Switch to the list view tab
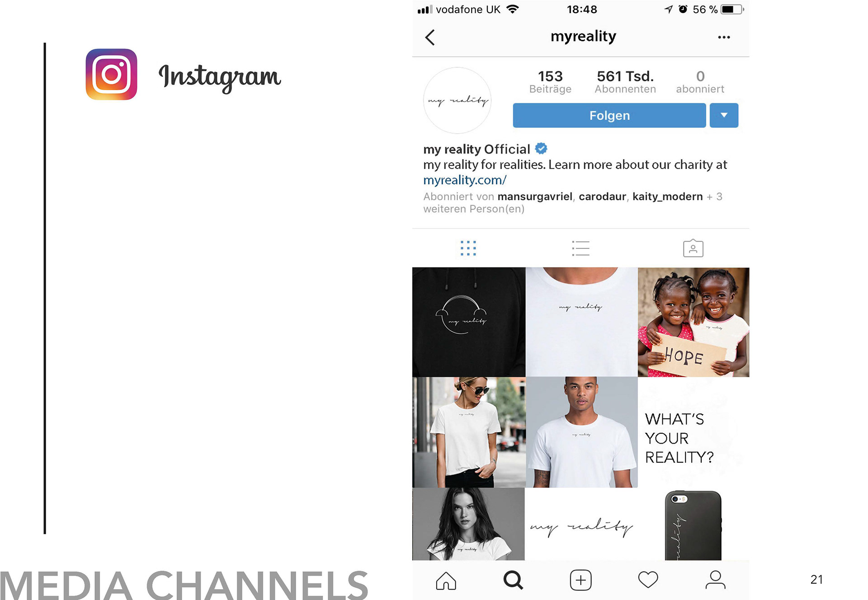Screen dimensions: 868x600 coord(580,248)
